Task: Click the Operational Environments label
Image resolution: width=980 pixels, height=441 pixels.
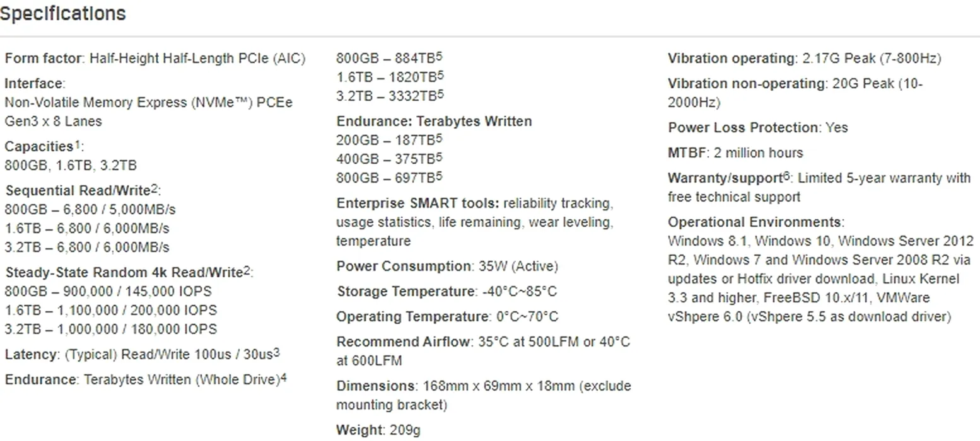Action: (755, 222)
